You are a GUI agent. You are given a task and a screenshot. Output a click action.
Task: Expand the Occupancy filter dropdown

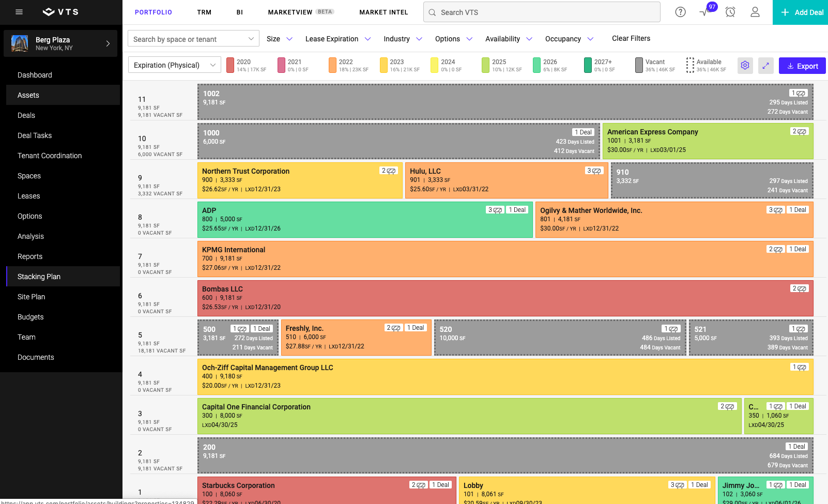(569, 39)
